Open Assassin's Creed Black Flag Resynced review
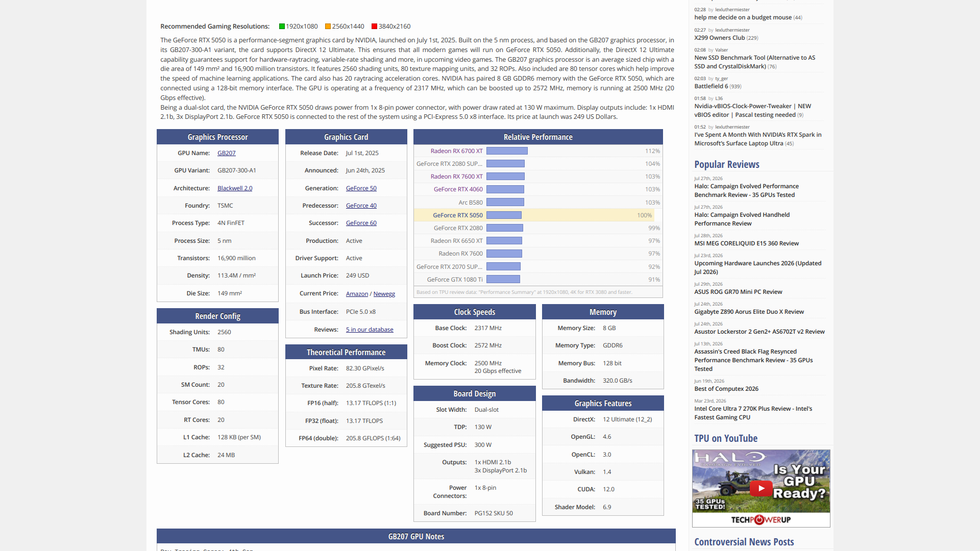 point(753,360)
